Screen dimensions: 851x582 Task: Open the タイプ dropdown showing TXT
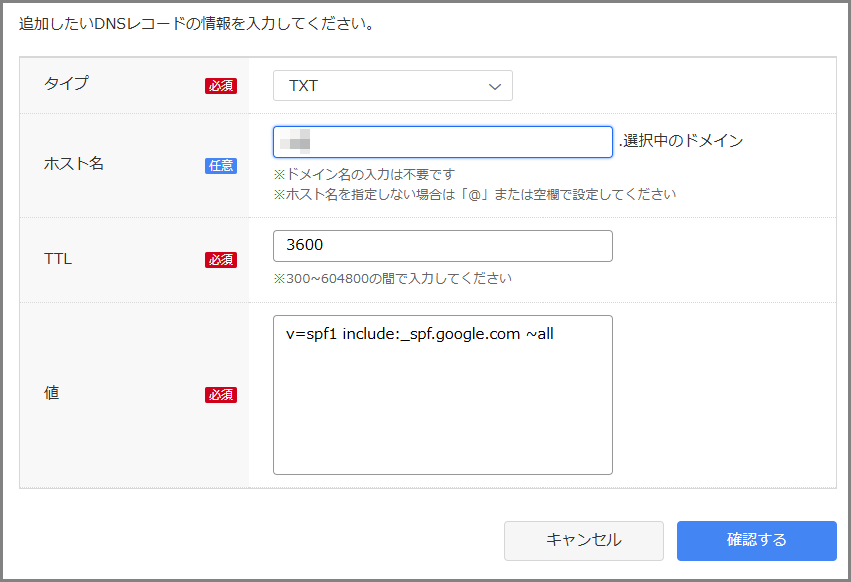tap(392, 86)
